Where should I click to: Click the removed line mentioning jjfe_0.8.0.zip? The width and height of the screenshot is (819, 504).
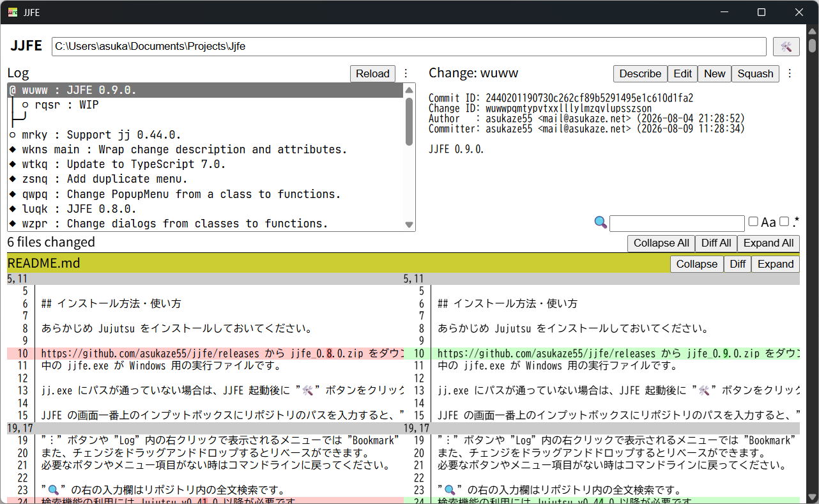click(x=205, y=353)
